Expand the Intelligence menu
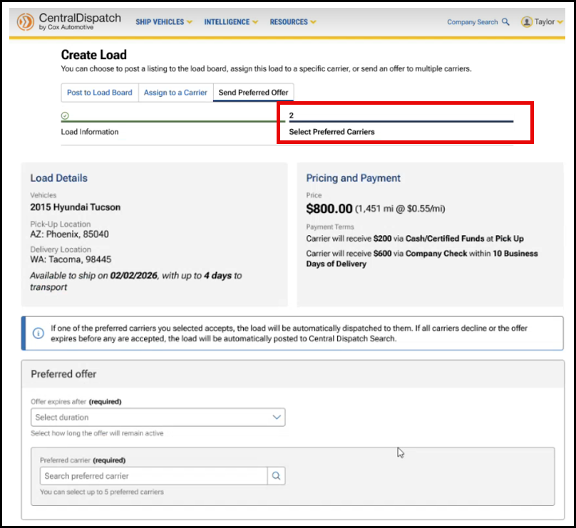The width and height of the screenshot is (576, 528). (231, 22)
